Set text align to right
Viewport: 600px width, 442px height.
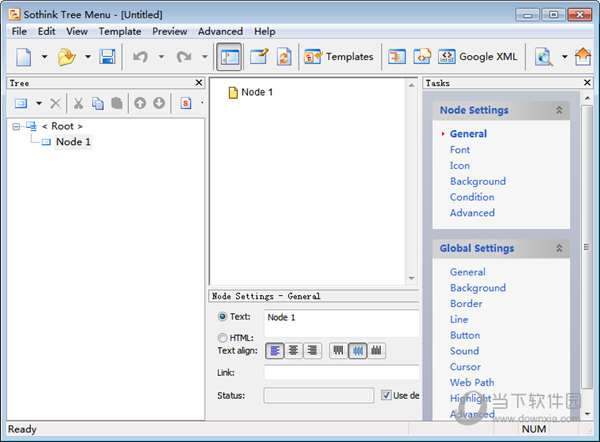(312, 351)
